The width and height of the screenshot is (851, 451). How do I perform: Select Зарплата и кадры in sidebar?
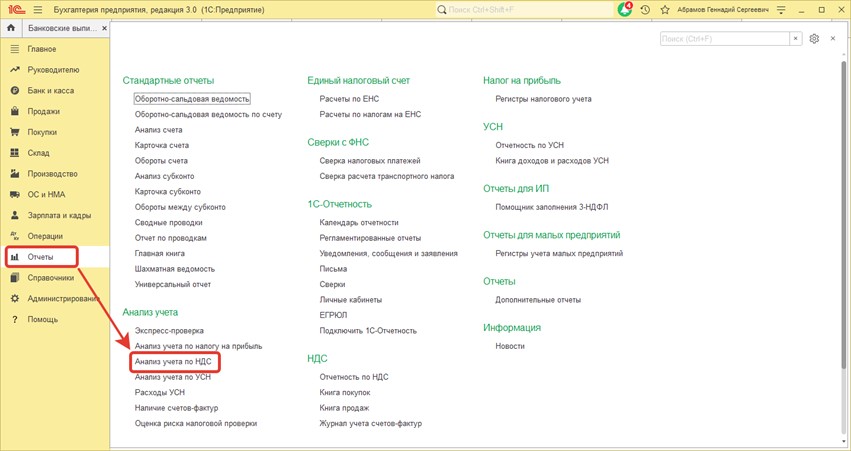pyautogui.click(x=59, y=215)
